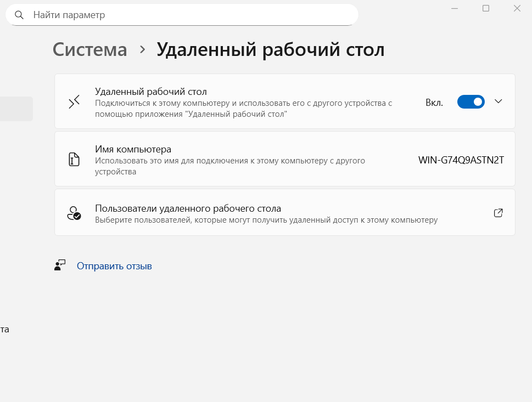This screenshot has height=402, width=532.
Task: Maximize the Settings window
Action: click(x=486, y=8)
